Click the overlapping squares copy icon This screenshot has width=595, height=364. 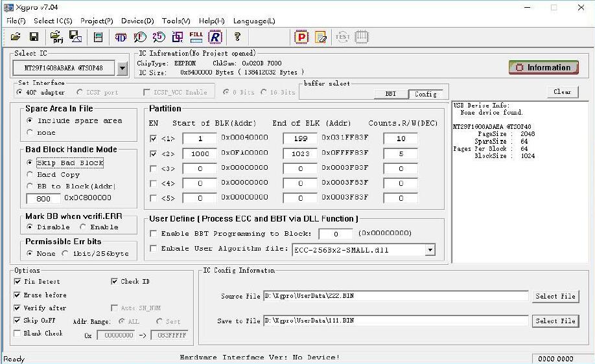[177, 37]
